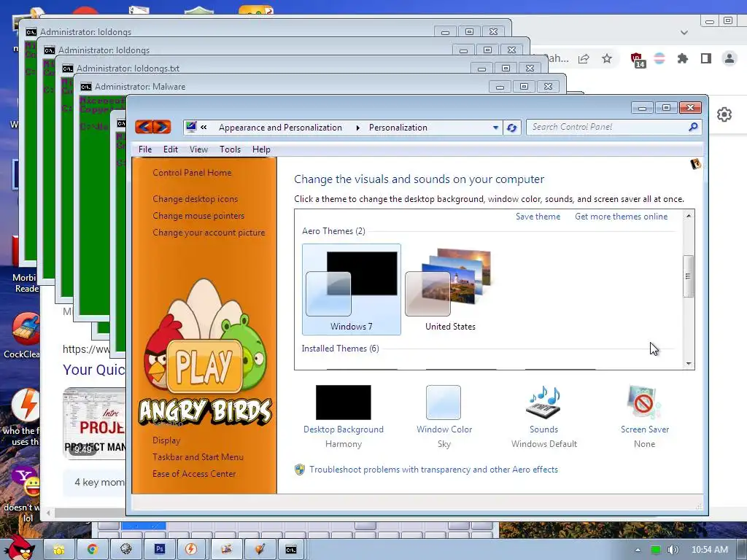Click the Angry Birds PLAY button

click(204, 366)
